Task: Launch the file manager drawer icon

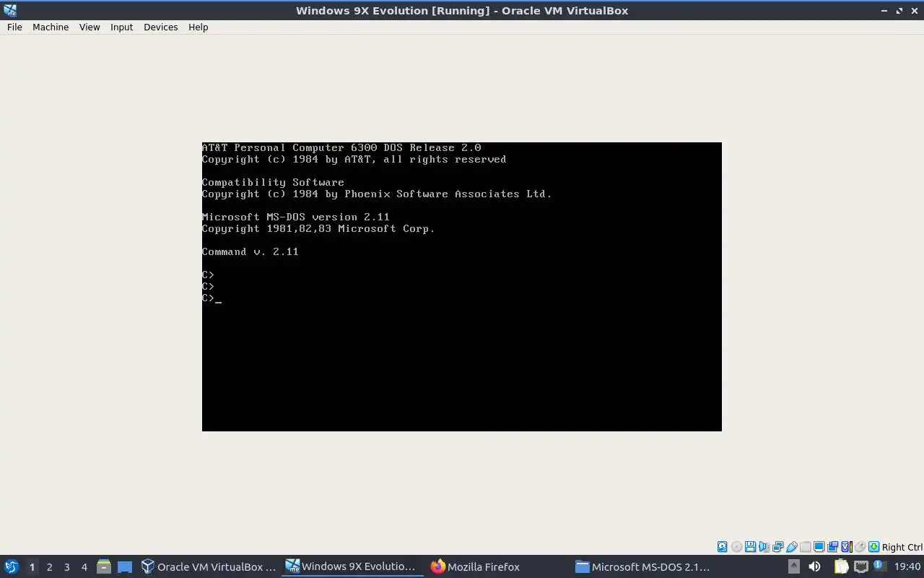Action: coord(104,566)
